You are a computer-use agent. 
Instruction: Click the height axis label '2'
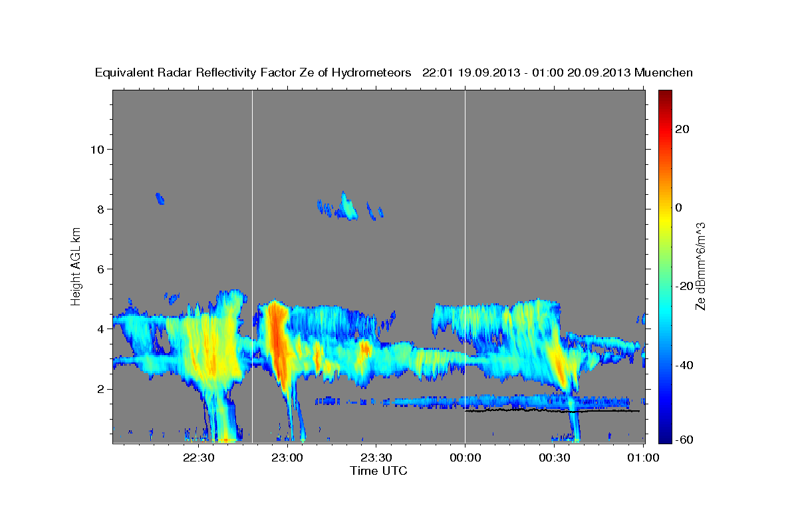tap(100, 389)
